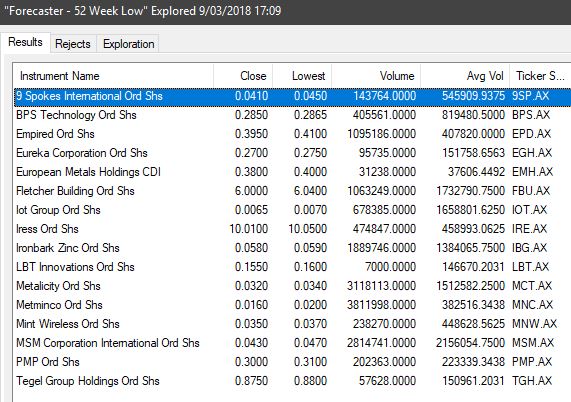
Task: Click Iress close value 10.0100
Action: pos(249,229)
